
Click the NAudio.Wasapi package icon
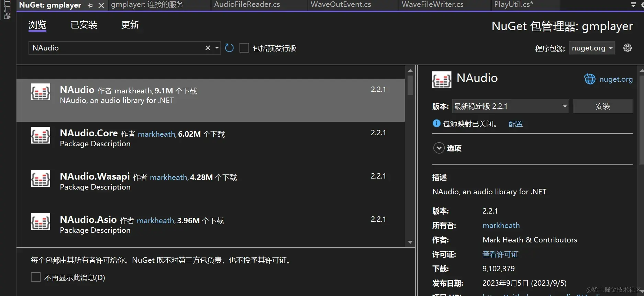pos(41,179)
